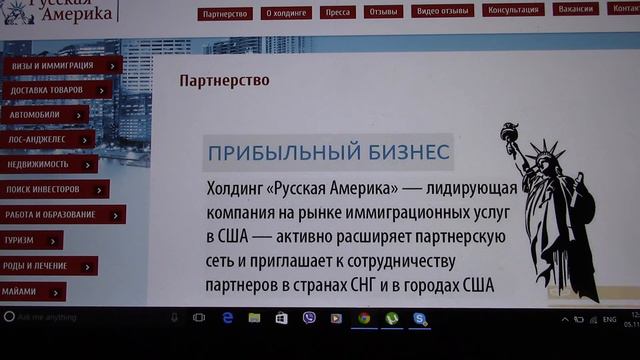Open Майами section

click(33, 291)
